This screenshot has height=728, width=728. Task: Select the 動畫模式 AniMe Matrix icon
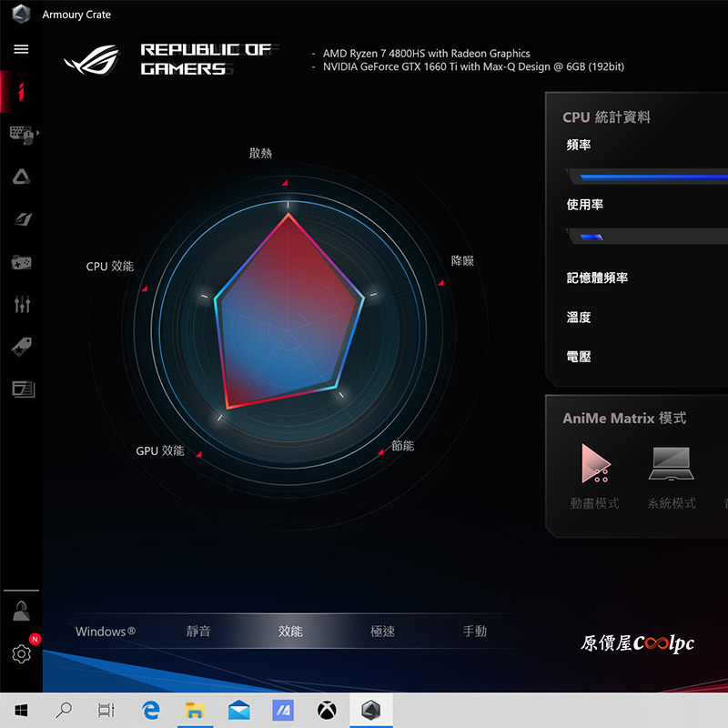pos(596,463)
